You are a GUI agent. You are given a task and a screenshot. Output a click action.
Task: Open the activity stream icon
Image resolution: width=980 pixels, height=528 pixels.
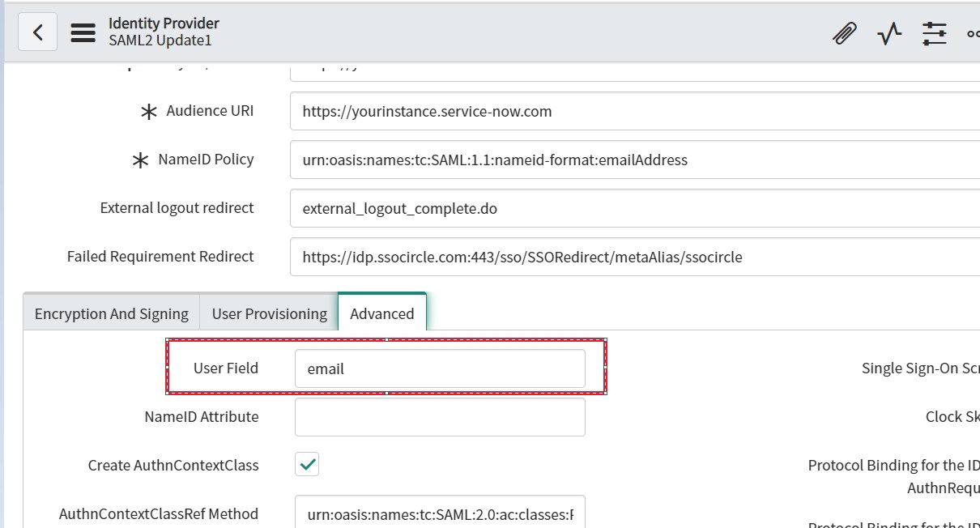point(888,33)
